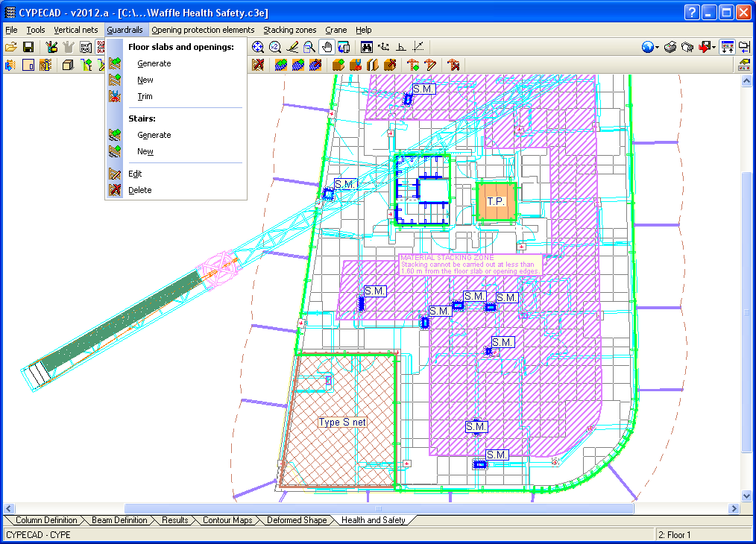Expand the export red-arrow dropdown
The height and width of the screenshot is (544, 756).
point(714,48)
